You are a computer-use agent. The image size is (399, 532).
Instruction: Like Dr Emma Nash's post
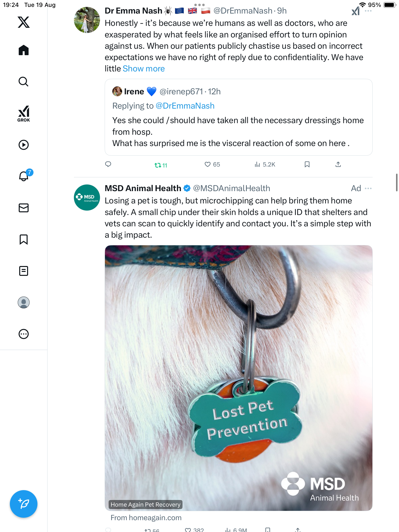pyautogui.click(x=208, y=164)
